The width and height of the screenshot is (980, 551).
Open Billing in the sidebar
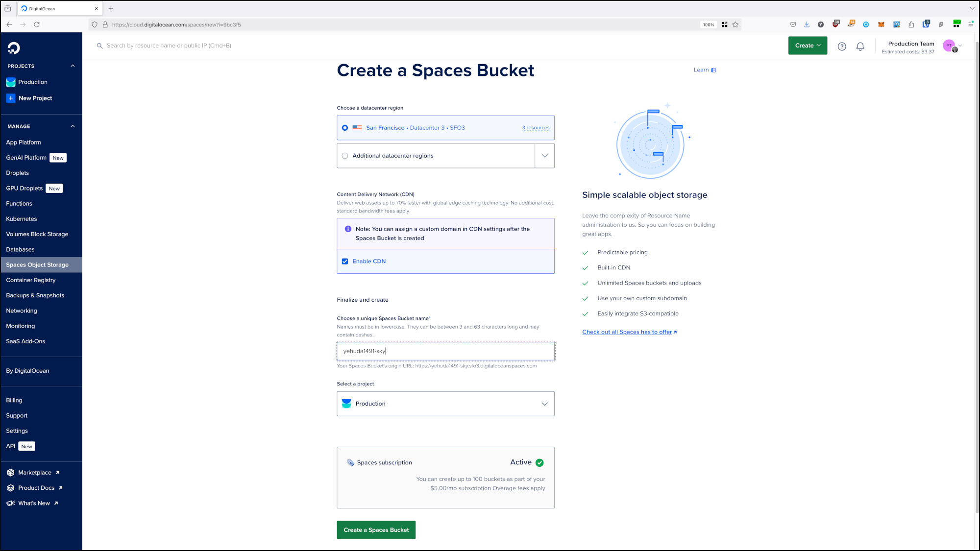[x=14, y=401]
